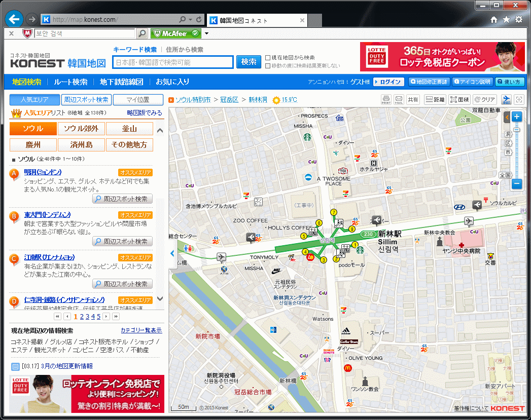Expand orange zoom-level side arrow
Viewport: 531px width, 420px height.
click(507, 117)
